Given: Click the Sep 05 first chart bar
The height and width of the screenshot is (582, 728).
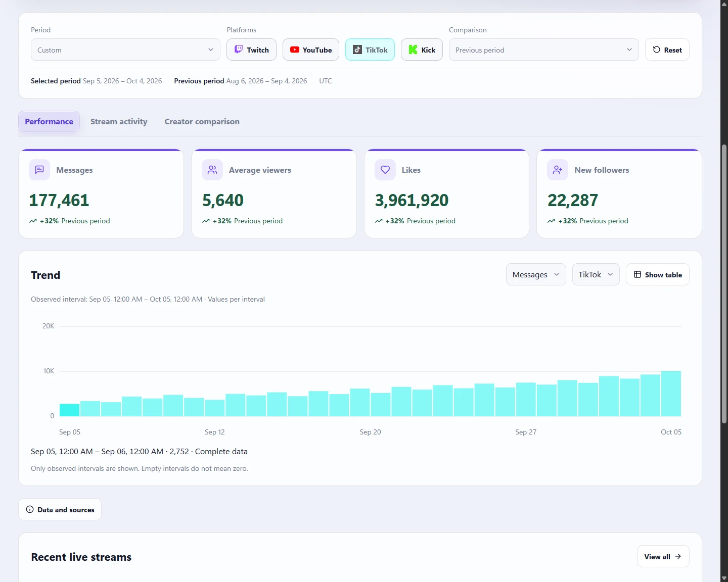Looking at the screenshot, I should (x=69, y=410).
